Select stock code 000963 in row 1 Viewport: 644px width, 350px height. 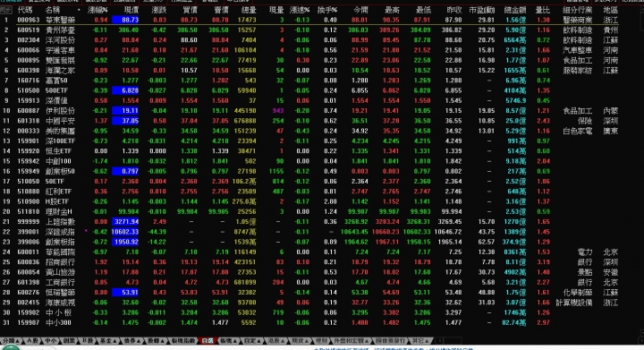pyautogui.click(x=29, y=20)
